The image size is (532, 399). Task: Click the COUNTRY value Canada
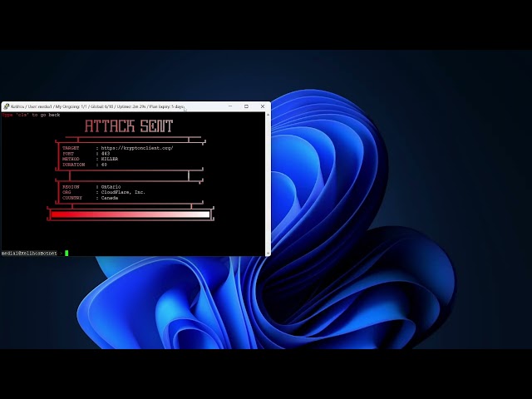pos(110,198)
